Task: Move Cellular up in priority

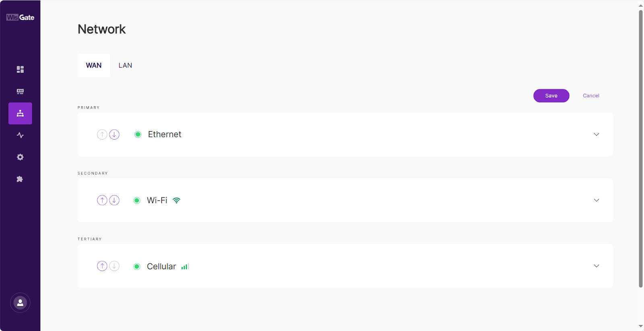Action: coord(102,266)
